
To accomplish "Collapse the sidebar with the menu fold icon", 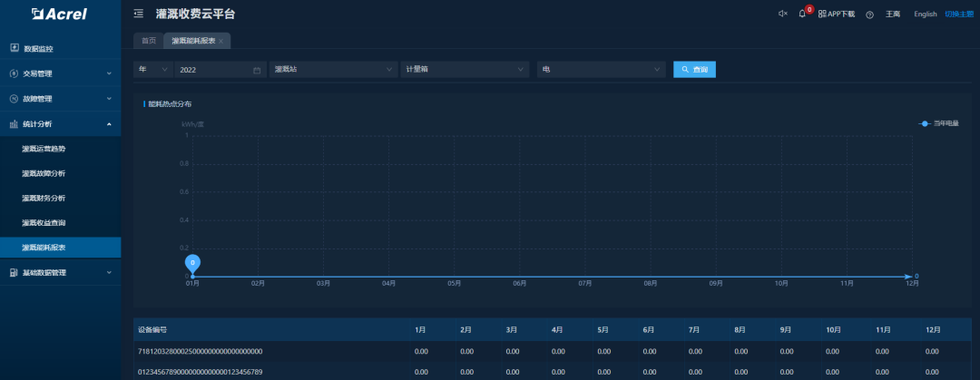I will [x=139, y=14].
